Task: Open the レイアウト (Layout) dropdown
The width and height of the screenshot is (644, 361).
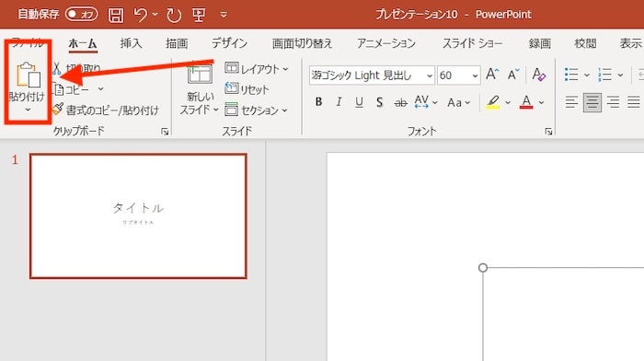Action: tap(257, 69)
